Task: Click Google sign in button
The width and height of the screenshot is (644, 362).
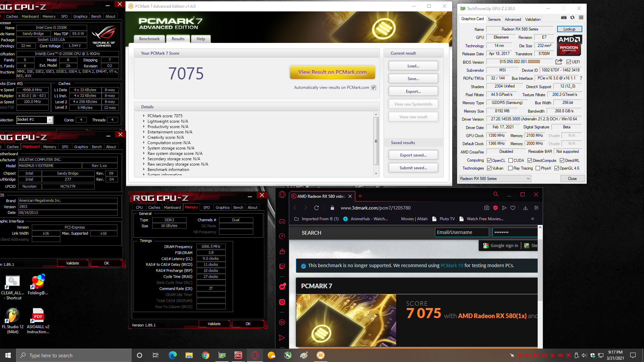Action: pos(500,246)
